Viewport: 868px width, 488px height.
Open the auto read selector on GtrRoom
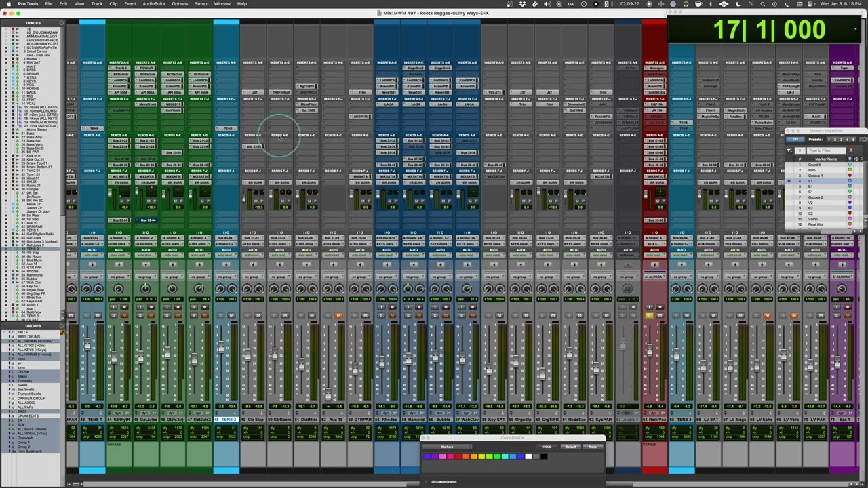(x=279, y=255)
